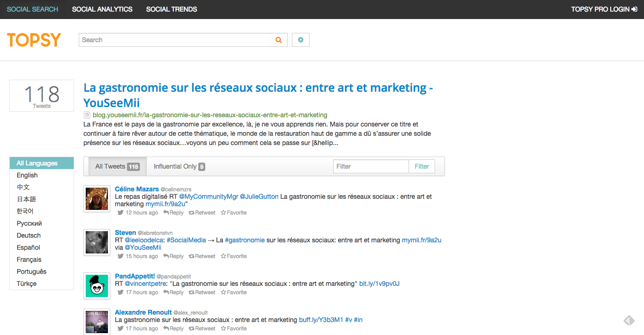Viewport: 644px width, 335px height.
Task: Click Twitter bird icon on PandAppetit! tweet
Action: 120,292
